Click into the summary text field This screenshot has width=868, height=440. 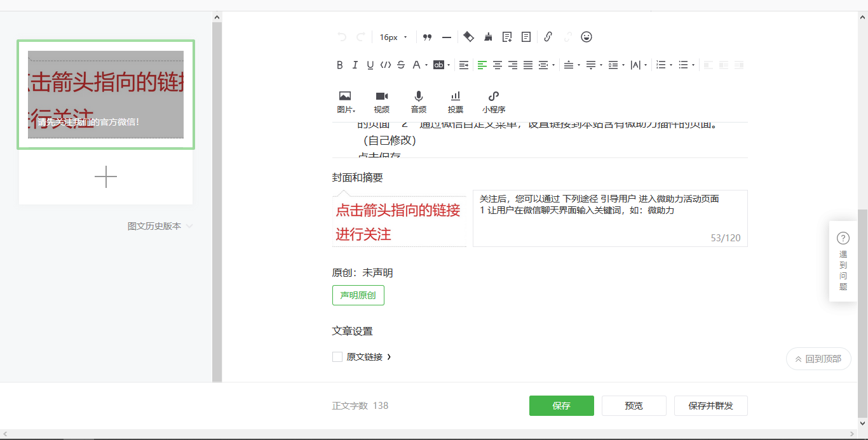pyautogui.click(x=610, y=218)
